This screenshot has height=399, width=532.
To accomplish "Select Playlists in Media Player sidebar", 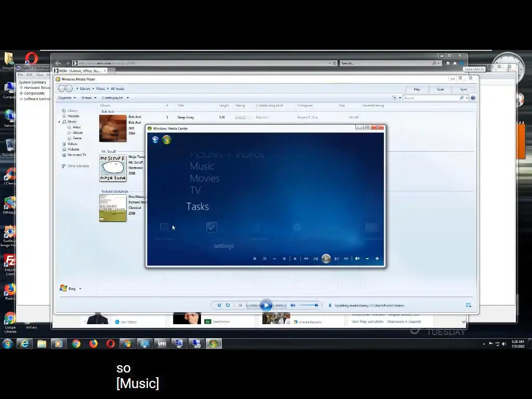I will (x=73, y=116).
